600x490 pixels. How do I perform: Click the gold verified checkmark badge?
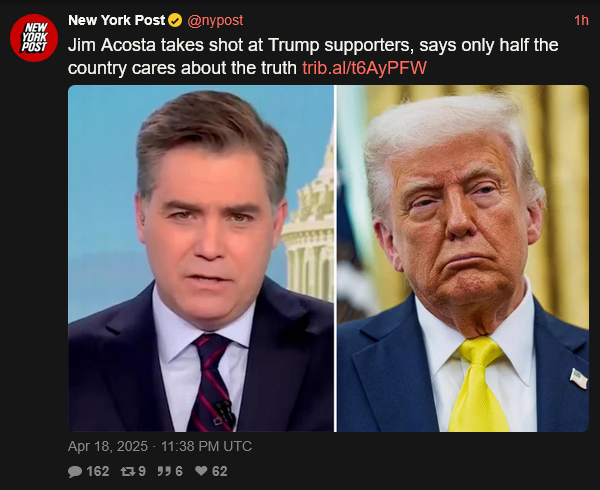click(175, 20)
